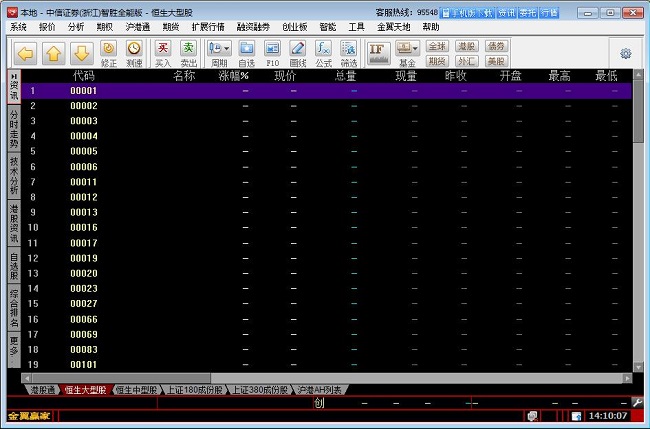The image size is (650, 429).
Task: Switch to the 上证380成份股 tab
Action: (260, 390)
